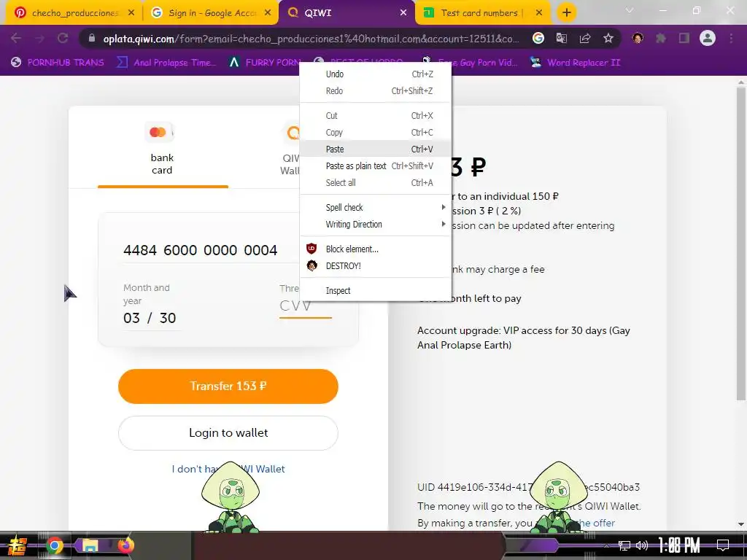
Task: Click the translate page icon
Action: [562, 38]
